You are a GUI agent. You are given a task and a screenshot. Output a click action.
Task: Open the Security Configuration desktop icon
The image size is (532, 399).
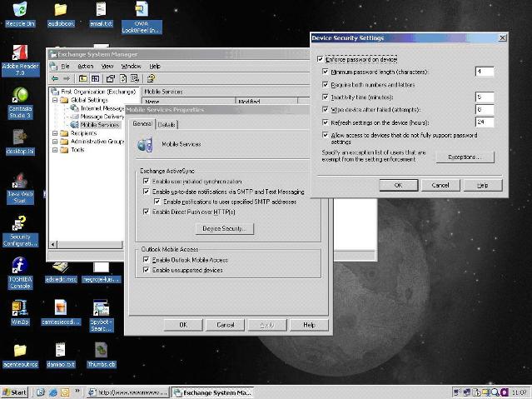click(18, 224)
